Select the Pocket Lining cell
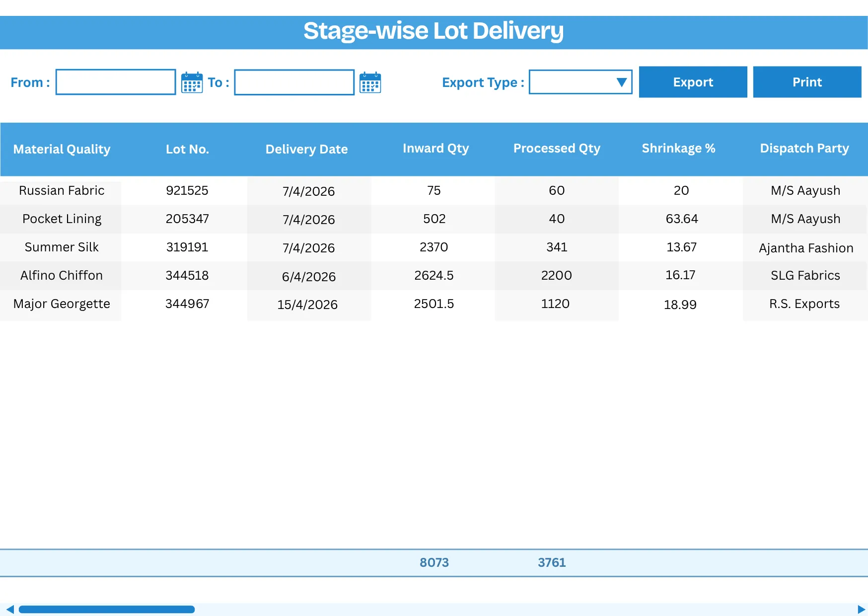Image resolution: width=868 pixels, height=616 pixels. click(x=62, y=219)
